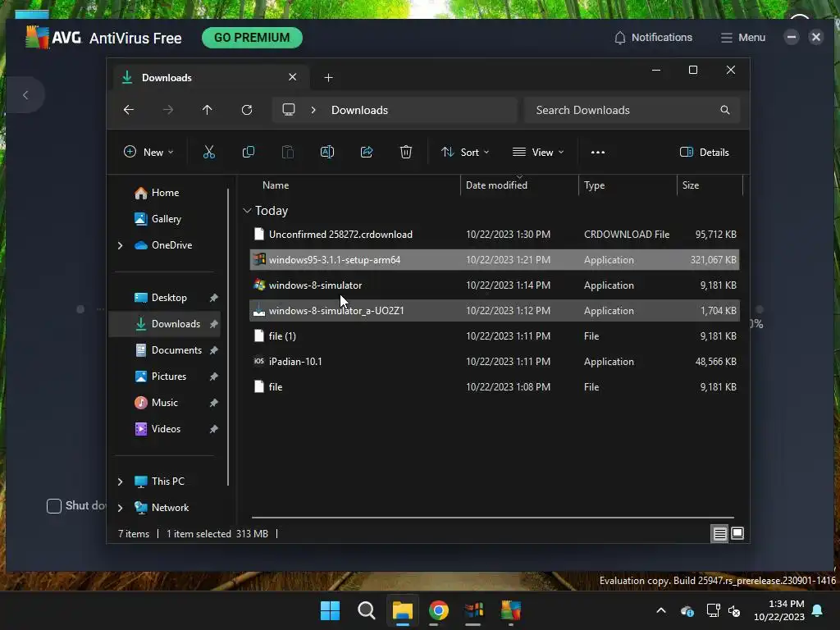Click GO PREMIUM button in AVG
This screenshot has width=840, height=630.
click(252, 38)
